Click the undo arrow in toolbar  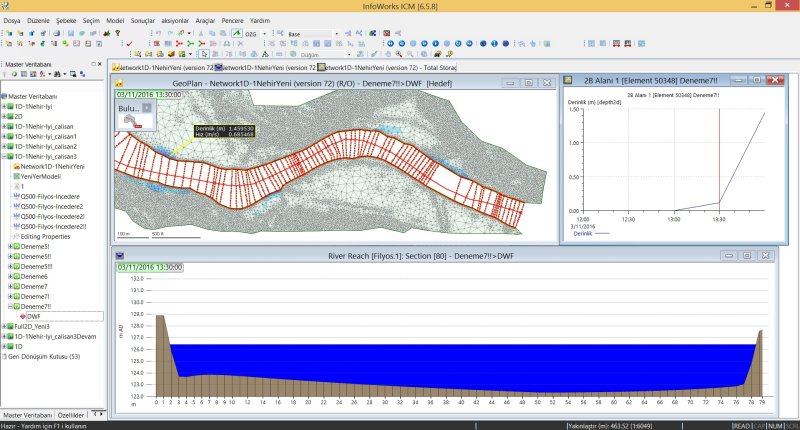click(x=159, y=33)
